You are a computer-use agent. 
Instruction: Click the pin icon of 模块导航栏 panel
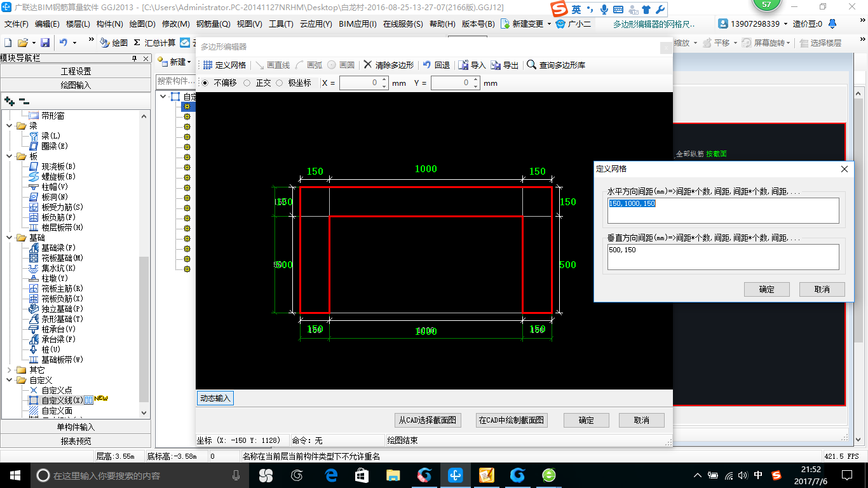(x=134, y=58)
